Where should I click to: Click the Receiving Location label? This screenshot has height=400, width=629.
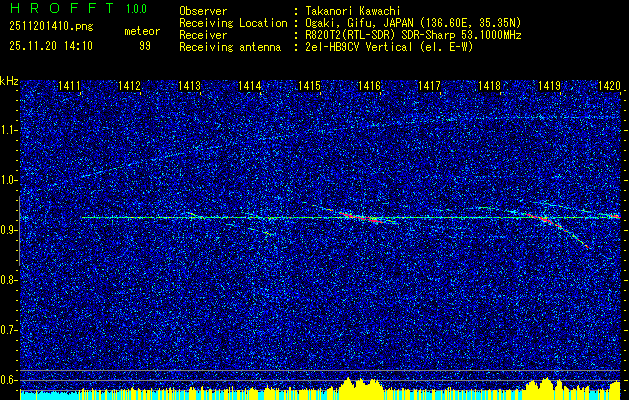(x=233, y=23)
